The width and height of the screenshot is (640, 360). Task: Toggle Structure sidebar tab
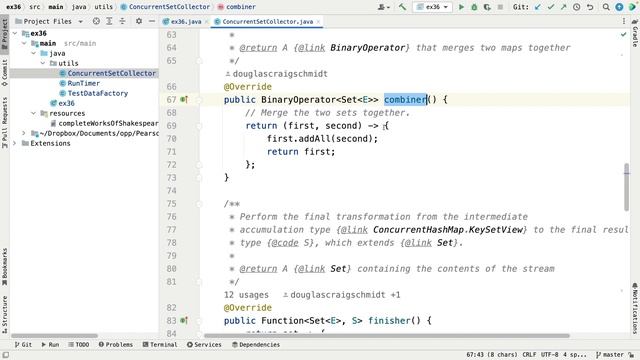pyautogui.click(x=4, y=314)
